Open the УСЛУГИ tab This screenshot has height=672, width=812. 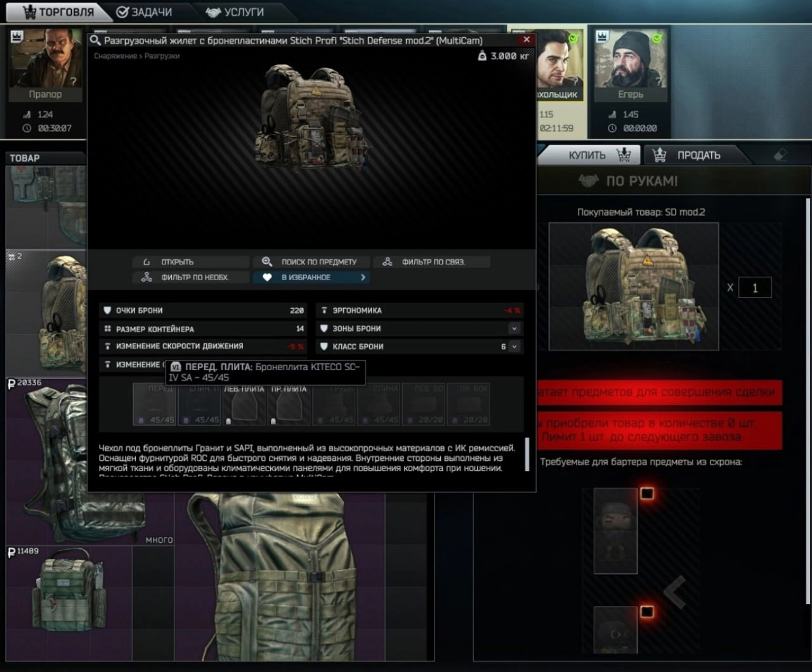click(235, 11)
